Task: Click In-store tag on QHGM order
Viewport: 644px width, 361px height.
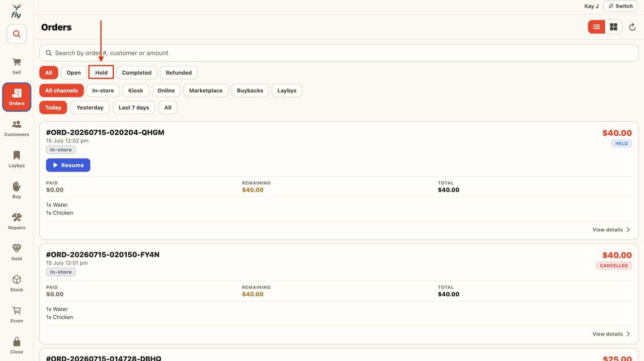Action: point(61,150)
